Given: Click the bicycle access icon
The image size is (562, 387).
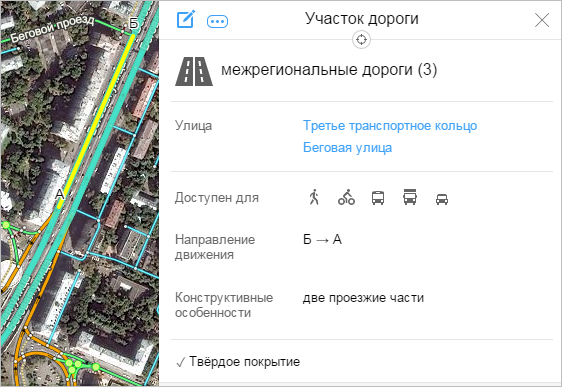Looking at the screenshot, I should pos(346,197).
